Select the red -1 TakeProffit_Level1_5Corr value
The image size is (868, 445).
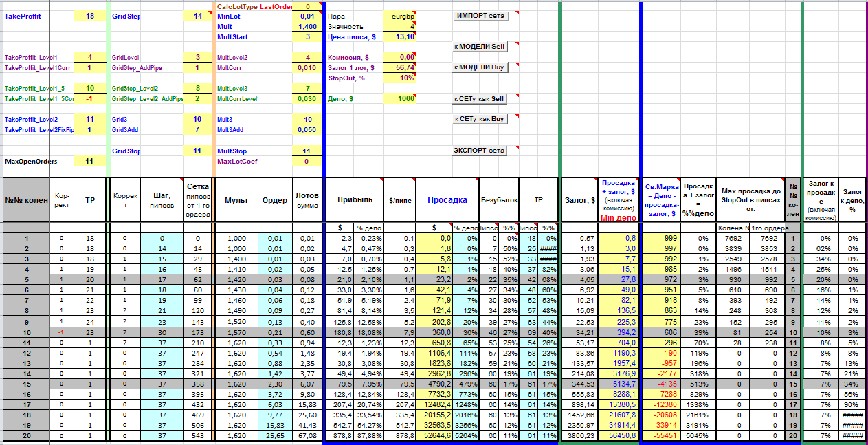click(x=90, y=98)
